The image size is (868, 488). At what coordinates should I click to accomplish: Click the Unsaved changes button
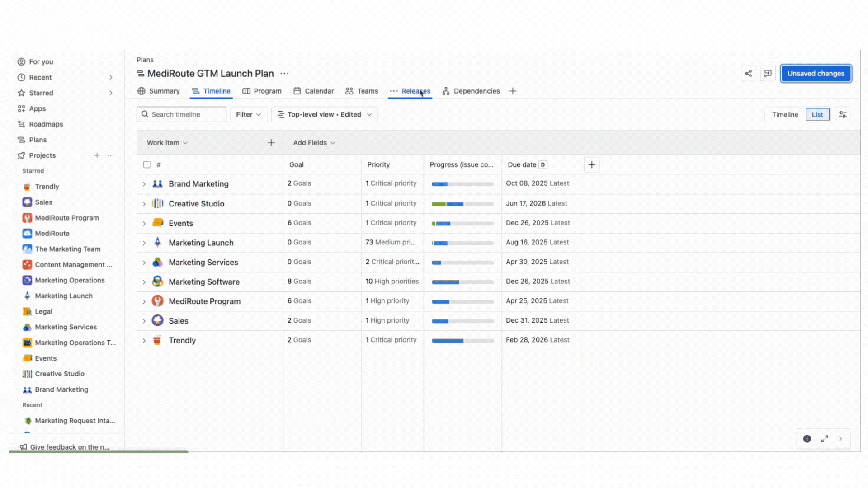816,73
